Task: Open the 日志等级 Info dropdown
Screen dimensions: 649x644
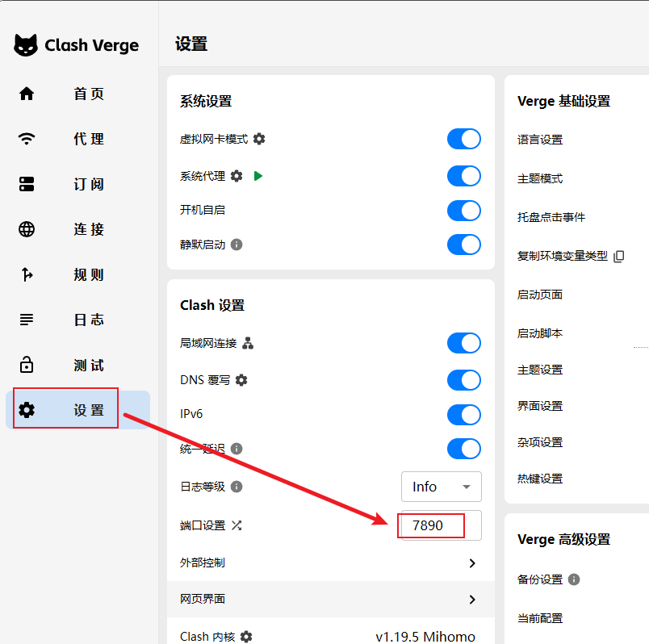Action: click(442, 487)
